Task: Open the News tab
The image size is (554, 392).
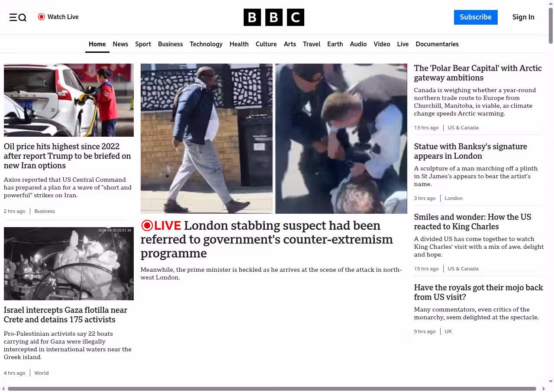Action: click(x=120, y=44)
